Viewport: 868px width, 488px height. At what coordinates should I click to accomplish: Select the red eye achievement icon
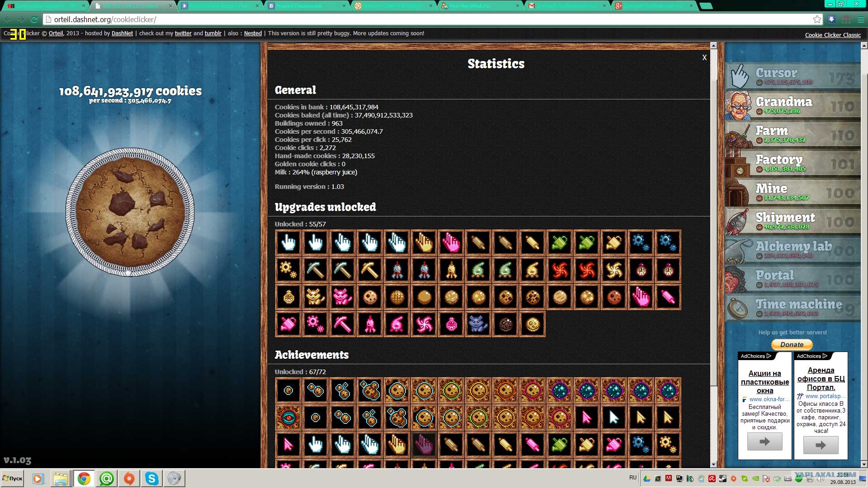pyautogui.click(x=288, y=418)
